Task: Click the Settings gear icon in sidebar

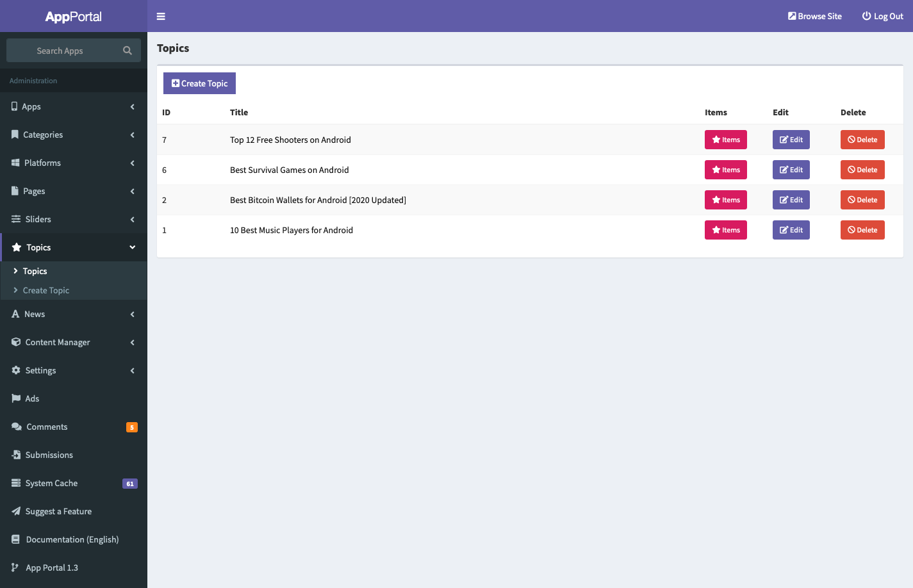Action: pos(16,370)
